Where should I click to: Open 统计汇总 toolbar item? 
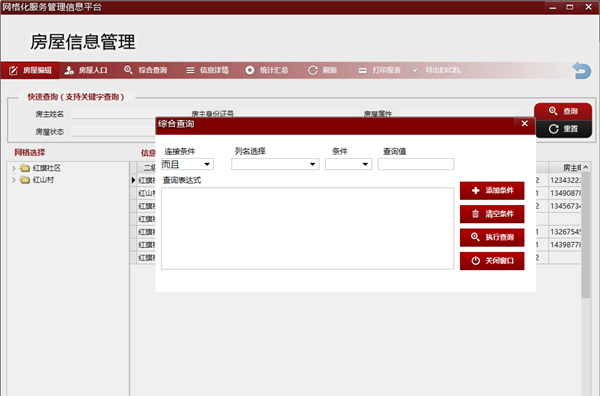pyautogui.click(x=267, y=70)
